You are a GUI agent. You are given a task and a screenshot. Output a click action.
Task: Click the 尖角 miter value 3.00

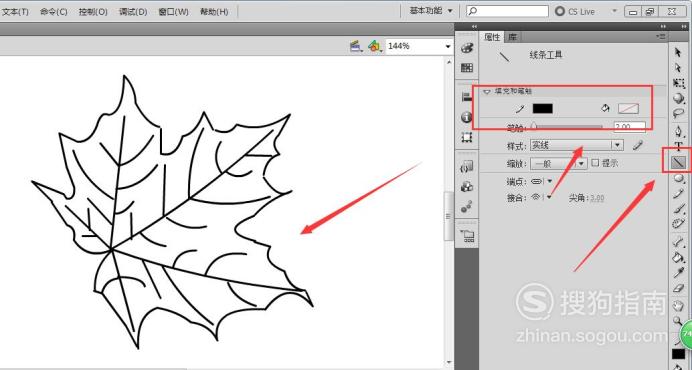(x=597, y=198)
